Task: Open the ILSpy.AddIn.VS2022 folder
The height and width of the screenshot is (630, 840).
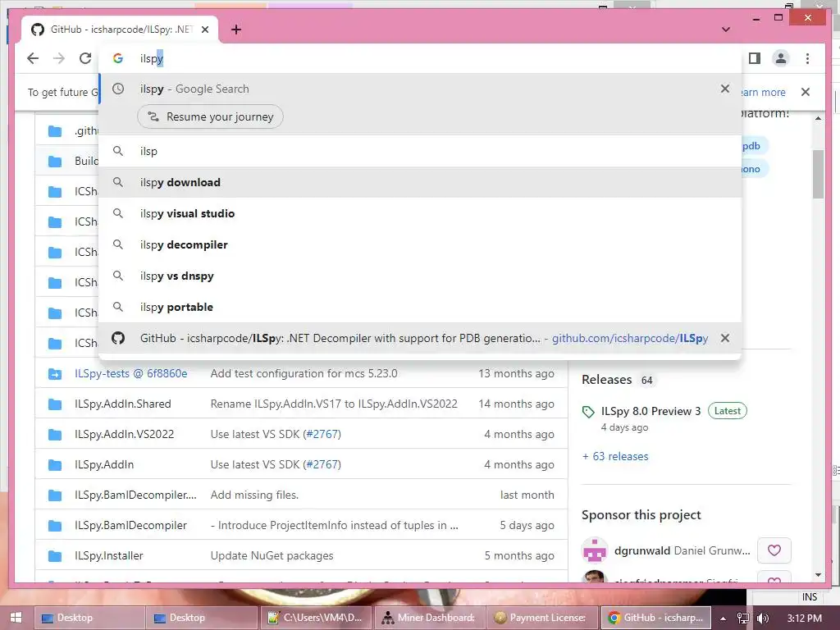Action: click(x=125, y=434)
